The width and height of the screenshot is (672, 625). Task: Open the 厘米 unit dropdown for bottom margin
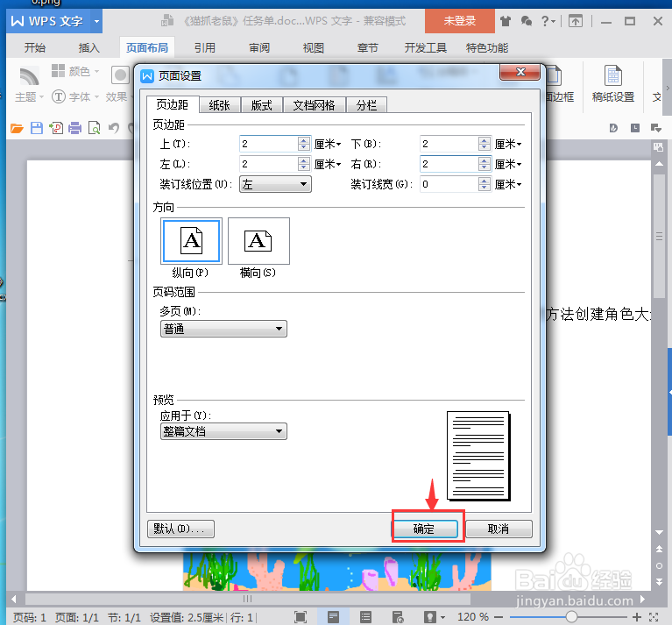pos(508,144)
